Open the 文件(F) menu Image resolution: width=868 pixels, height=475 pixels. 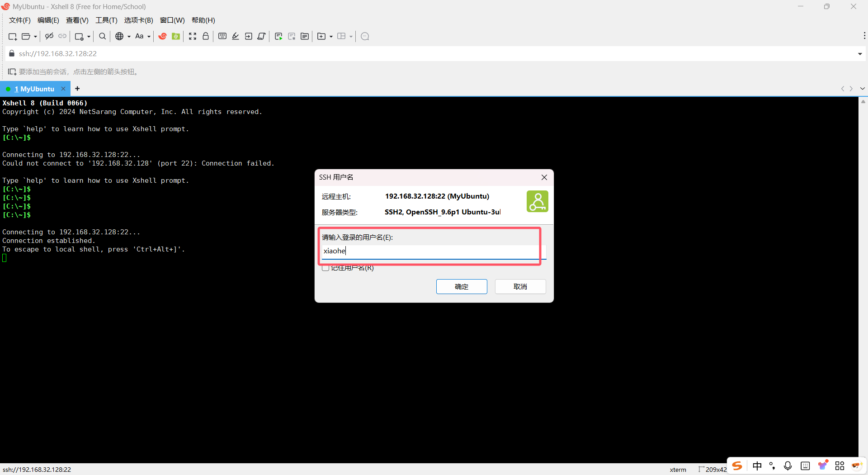coord(20,20)
